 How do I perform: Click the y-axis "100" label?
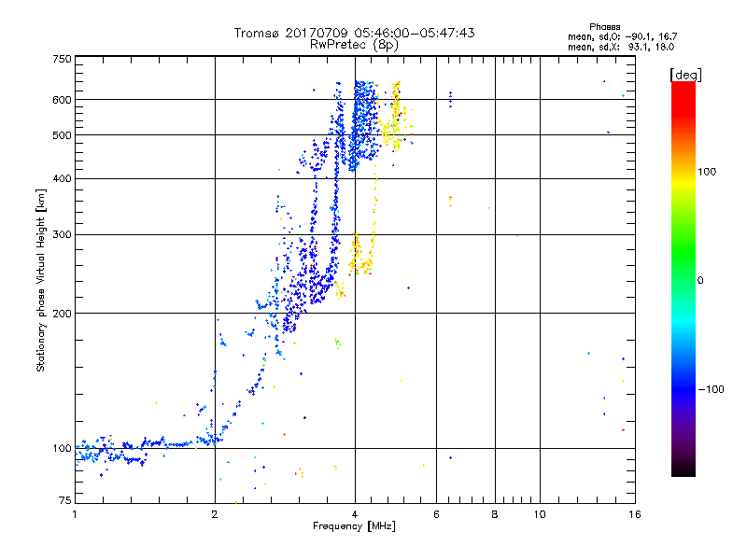62,449
